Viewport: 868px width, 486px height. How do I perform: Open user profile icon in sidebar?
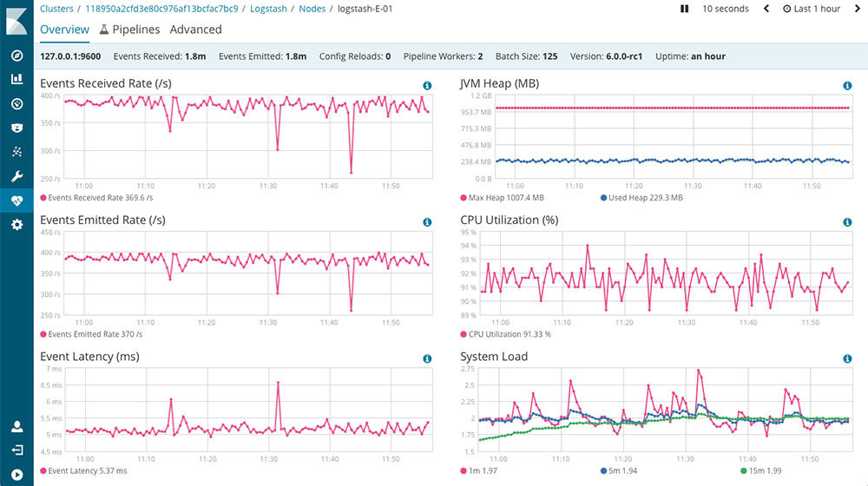(16, 426)
